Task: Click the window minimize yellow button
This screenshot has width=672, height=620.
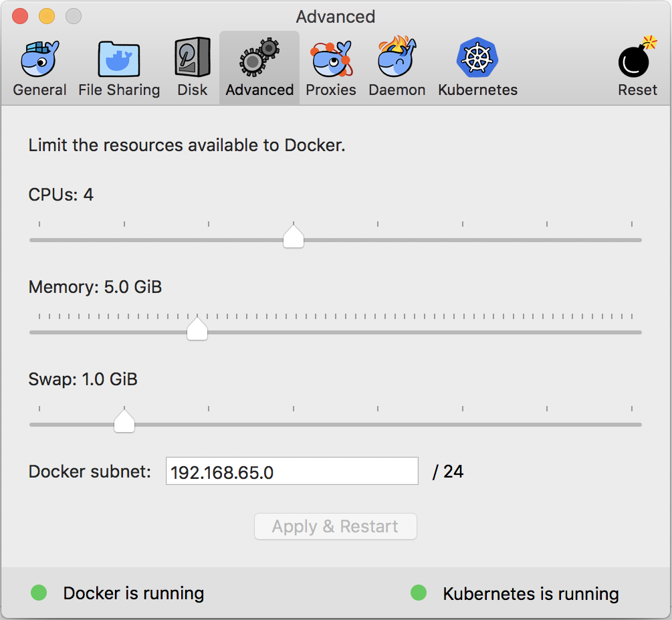Action: point(47,16)
